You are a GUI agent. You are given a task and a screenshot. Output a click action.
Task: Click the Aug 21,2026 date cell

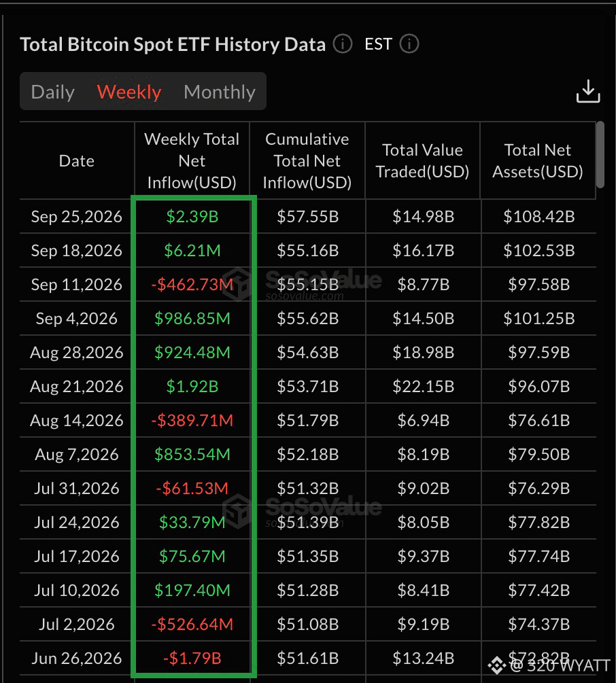(x=77, y=387)
